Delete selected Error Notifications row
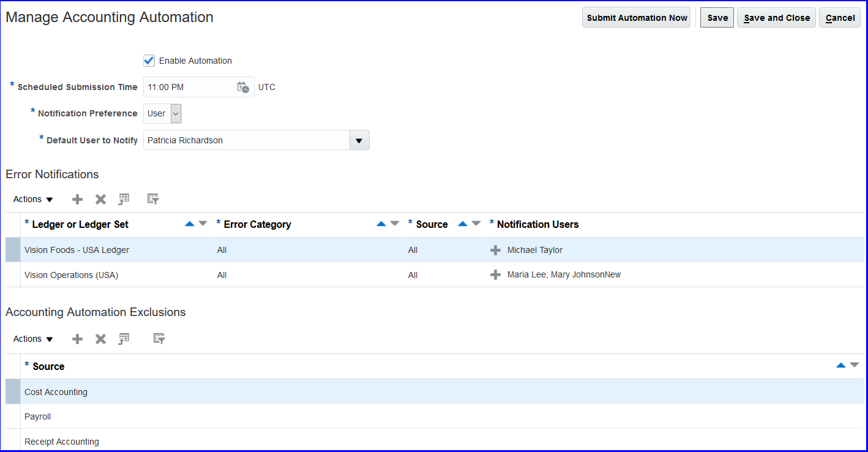Viewport: 868px width, 452px height. coord(100,199)
